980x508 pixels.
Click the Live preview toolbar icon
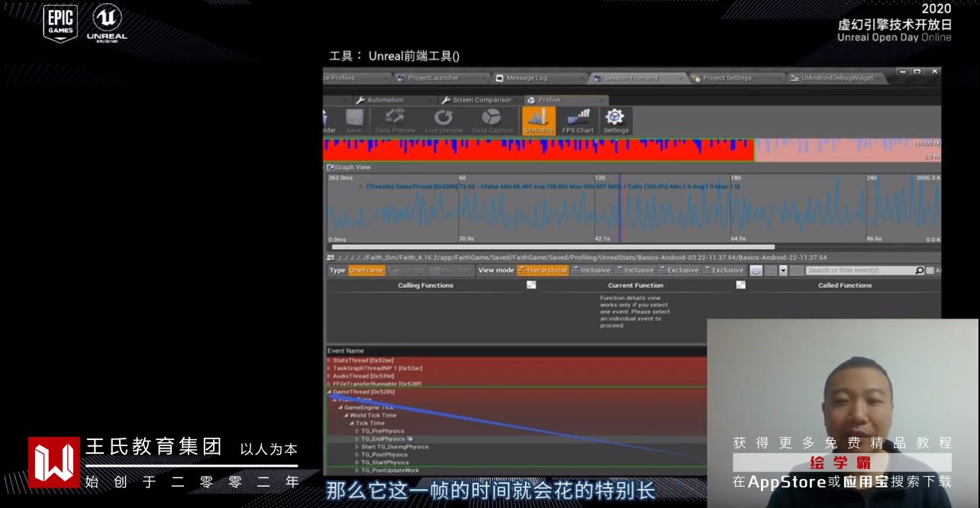pos(443,121)
